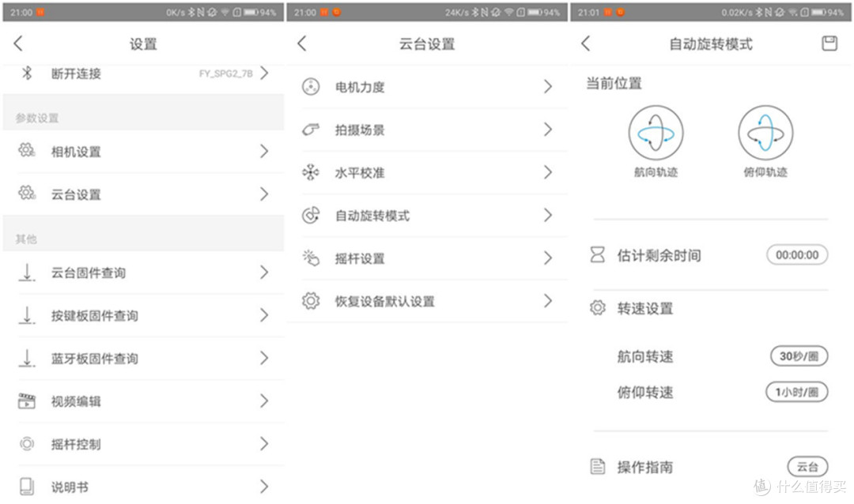Tap the 俯仰转速 label
This screenshot has width=854, height=504.
click(x=645, y=393)
